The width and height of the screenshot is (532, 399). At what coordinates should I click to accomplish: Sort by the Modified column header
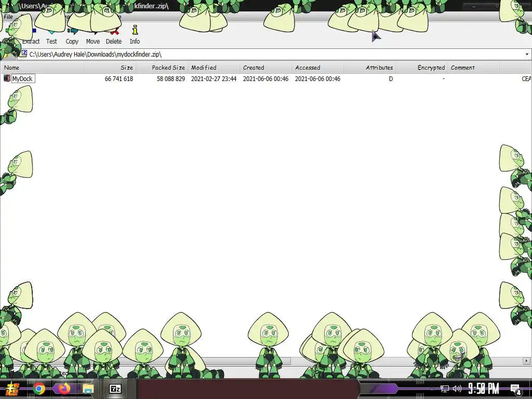(x=214, y=68)
